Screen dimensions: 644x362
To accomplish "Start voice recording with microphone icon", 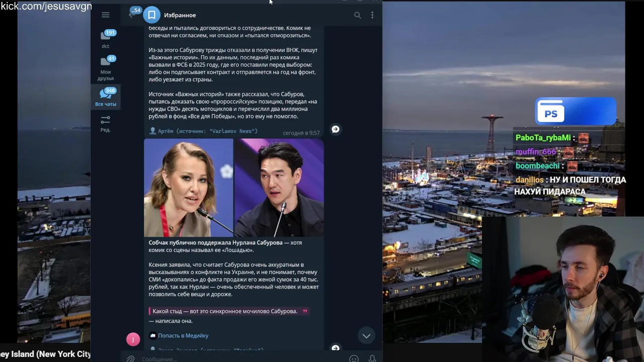I will tap(372, 359).
